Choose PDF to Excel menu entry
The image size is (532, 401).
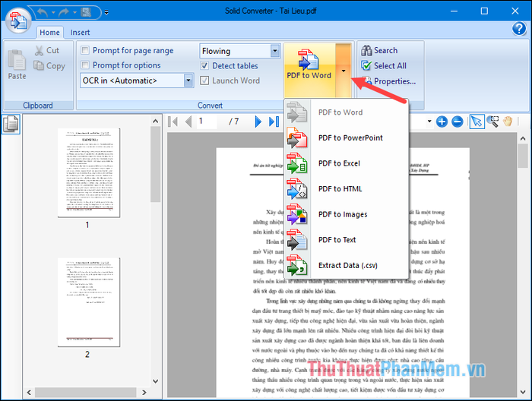point(346,163)
